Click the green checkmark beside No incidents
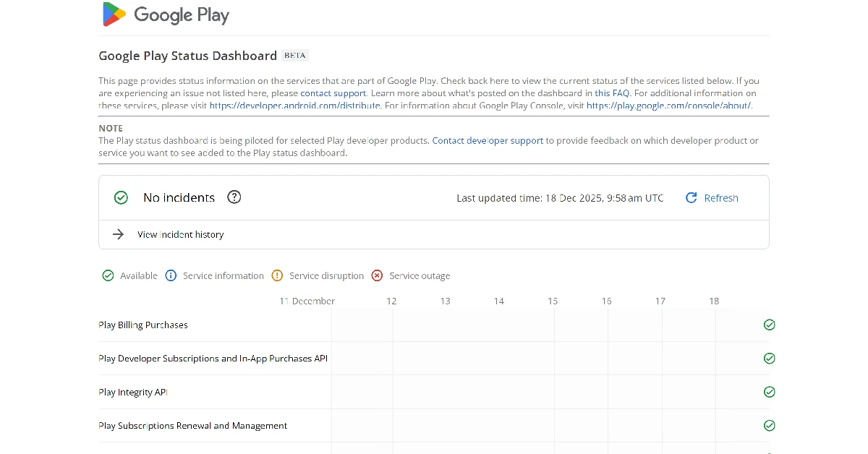The height and width of the screenshot is (454, 868). pyautogui.click(x=121, y=197)
